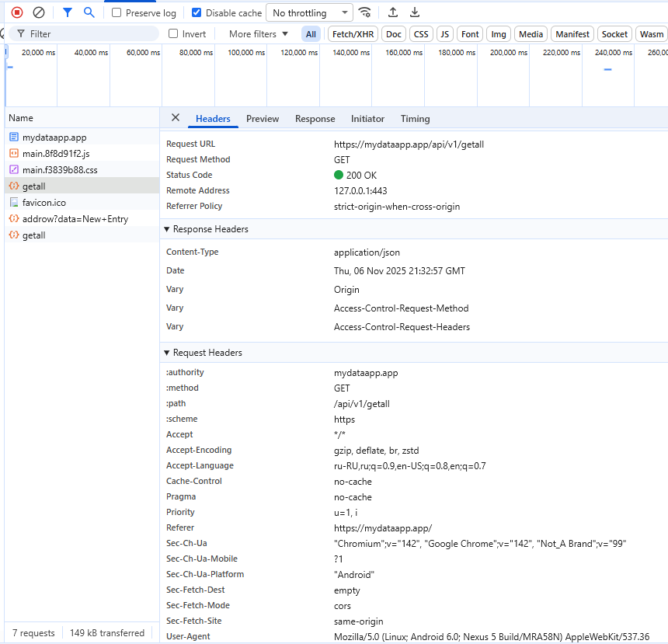This screenshot has width=668, height=644.
Task: Stop recording network log
Action: [17, 12]
